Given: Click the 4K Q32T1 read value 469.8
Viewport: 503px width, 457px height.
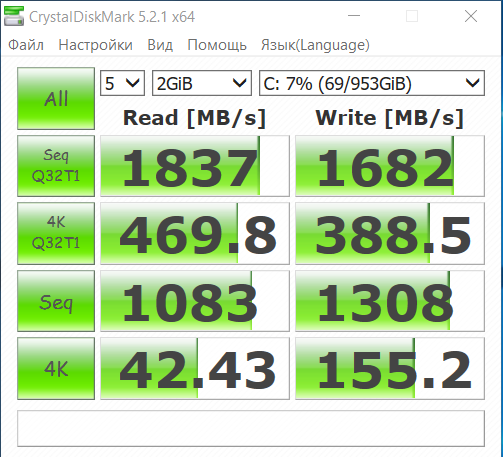Looking at the screenshot, I should click(195, 233).
